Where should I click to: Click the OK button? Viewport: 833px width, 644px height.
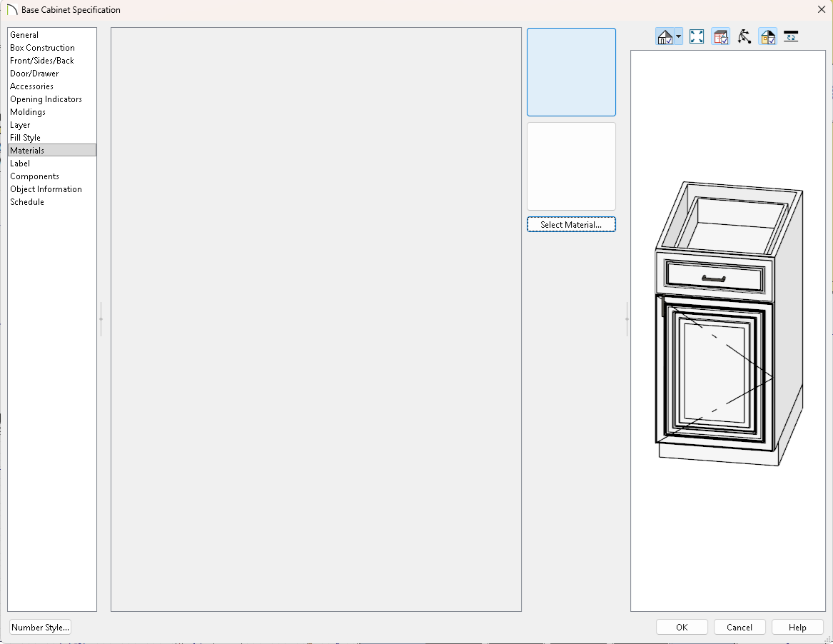point(682,628)
